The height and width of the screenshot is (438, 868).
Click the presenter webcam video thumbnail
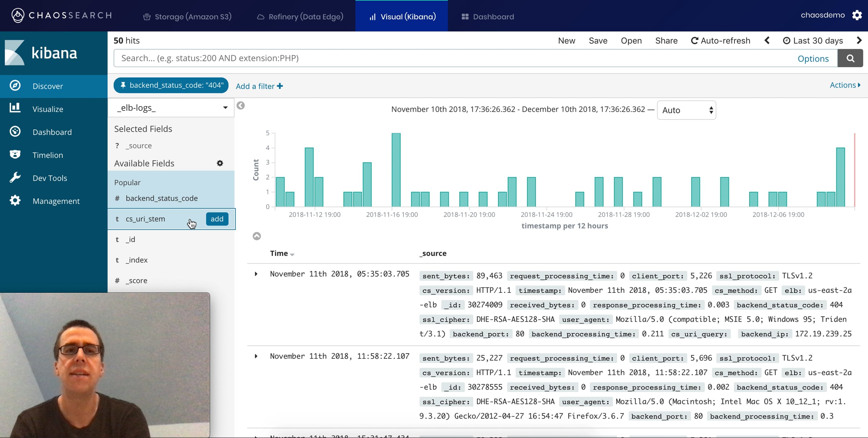pos(105,365)
